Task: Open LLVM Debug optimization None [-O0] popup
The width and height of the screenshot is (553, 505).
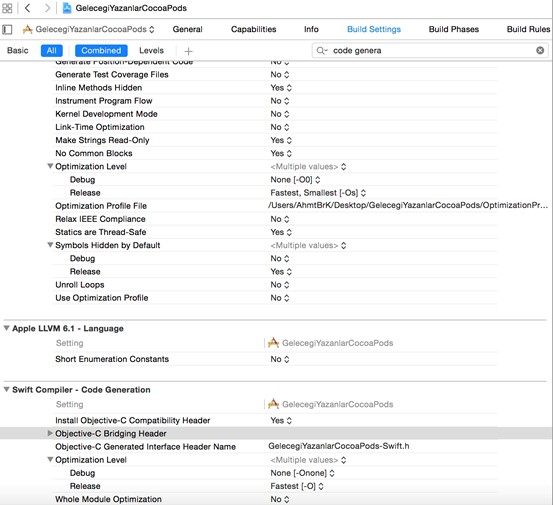Action: click(x=295, y=180)
